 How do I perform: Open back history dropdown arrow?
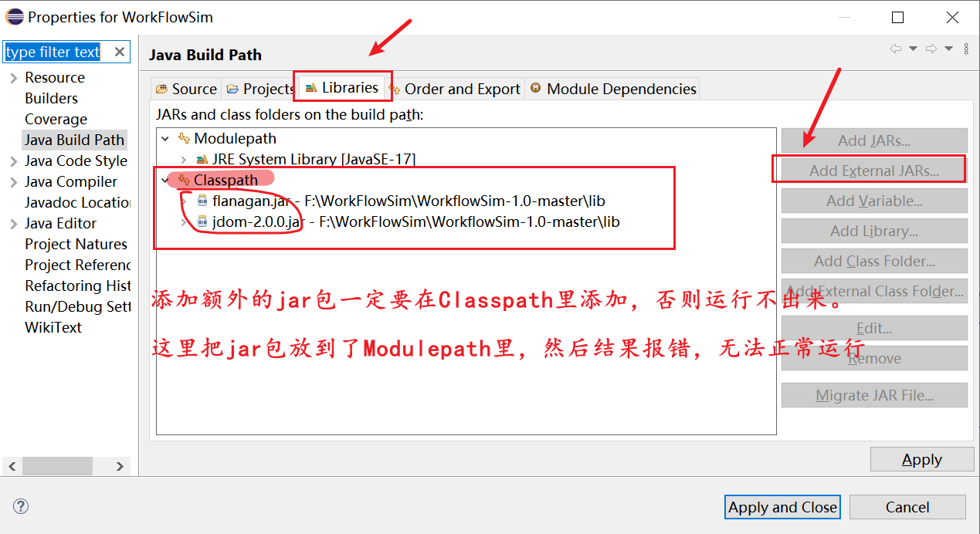tap(913, 49)
